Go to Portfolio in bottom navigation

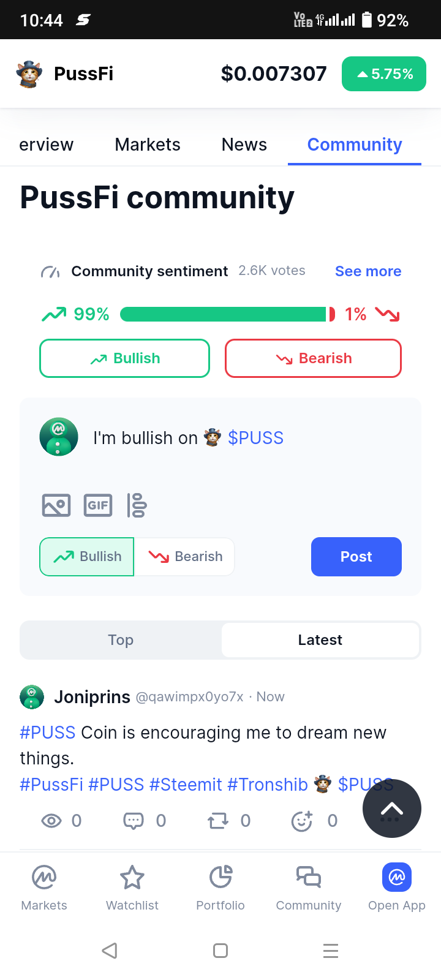point(221,888)
